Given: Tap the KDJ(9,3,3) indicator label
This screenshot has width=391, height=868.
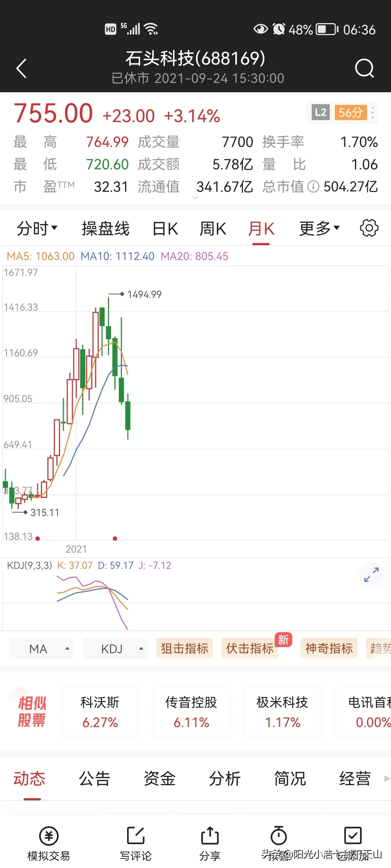Looking at the screenshot, I should [30, 565].
